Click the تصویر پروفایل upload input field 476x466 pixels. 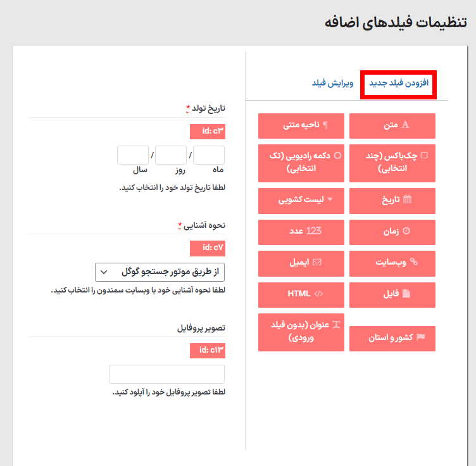pyautogui.click(x=166, y=374)
